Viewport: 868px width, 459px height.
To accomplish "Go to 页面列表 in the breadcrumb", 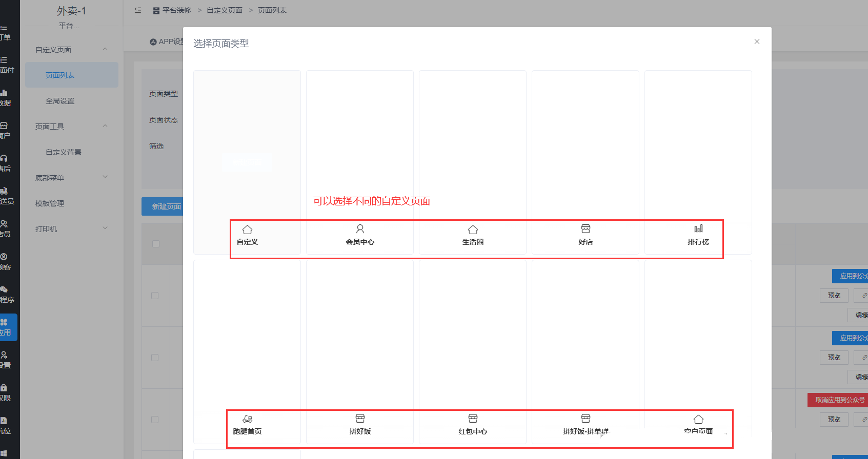I will [272, 10].
